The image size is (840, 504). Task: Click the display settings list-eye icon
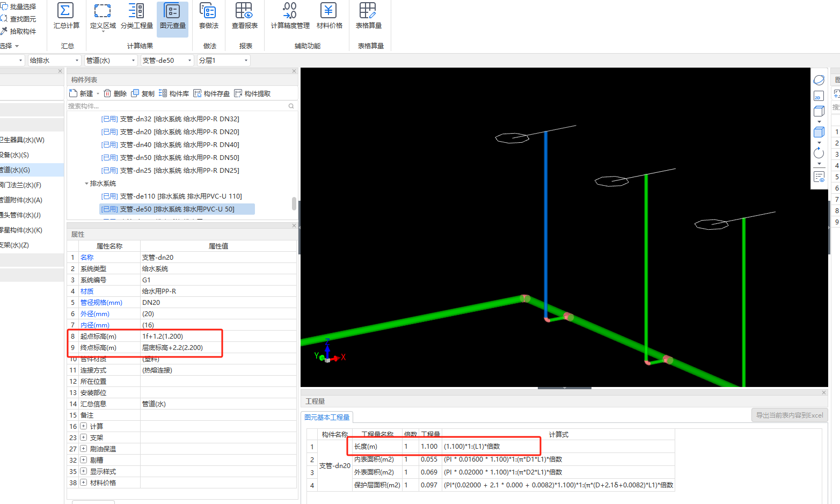tap(819, 177)
